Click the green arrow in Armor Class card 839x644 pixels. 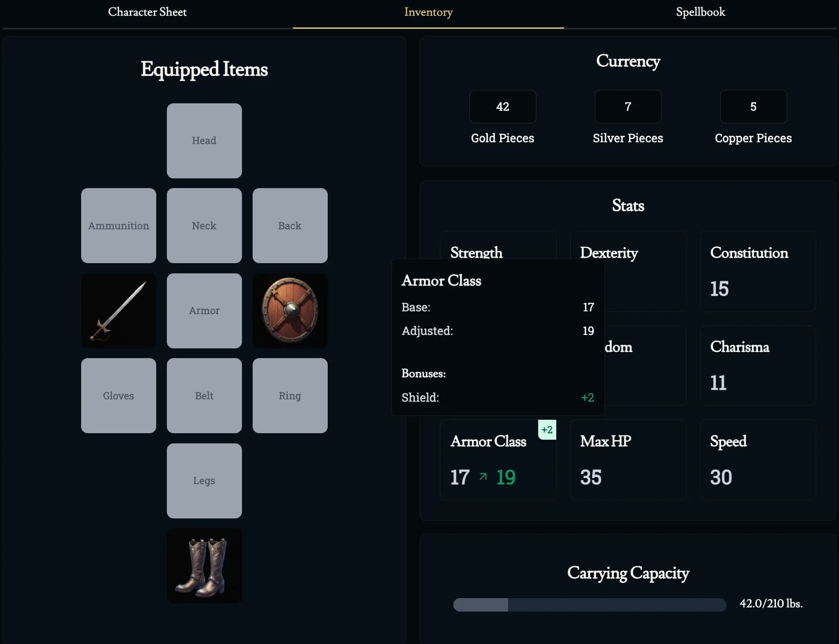pos(483,476)
